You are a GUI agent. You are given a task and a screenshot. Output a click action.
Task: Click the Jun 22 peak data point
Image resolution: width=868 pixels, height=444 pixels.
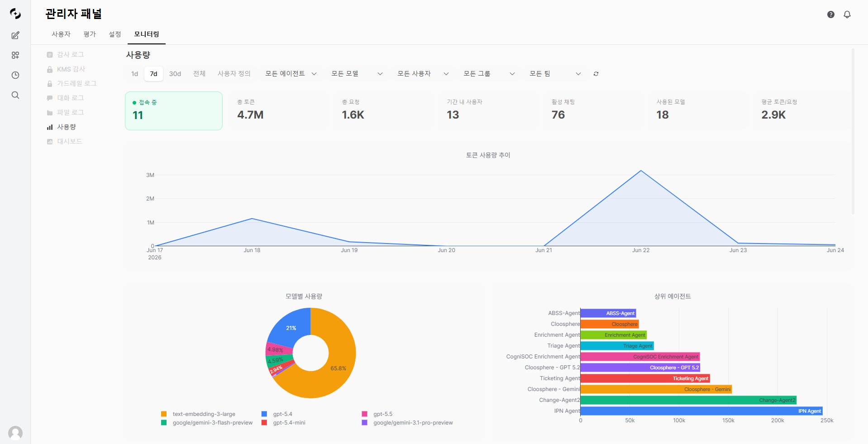coord(641,171)
